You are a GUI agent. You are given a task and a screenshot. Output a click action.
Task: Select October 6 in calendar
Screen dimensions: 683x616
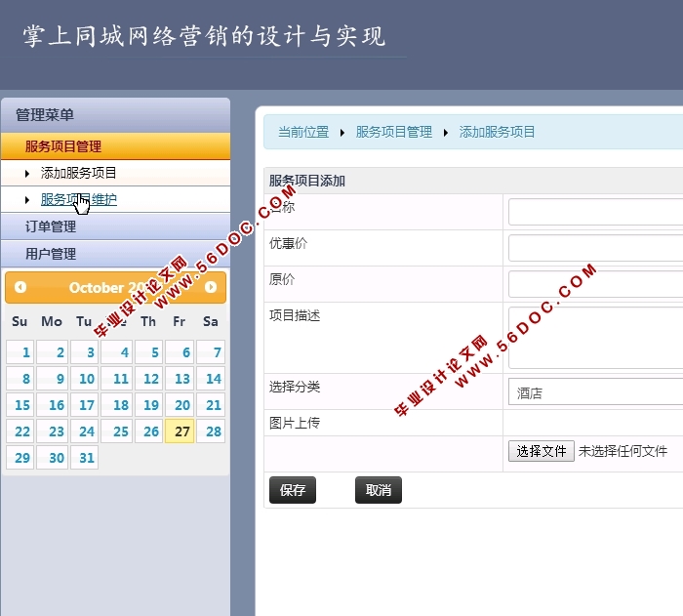click(180, 351)
